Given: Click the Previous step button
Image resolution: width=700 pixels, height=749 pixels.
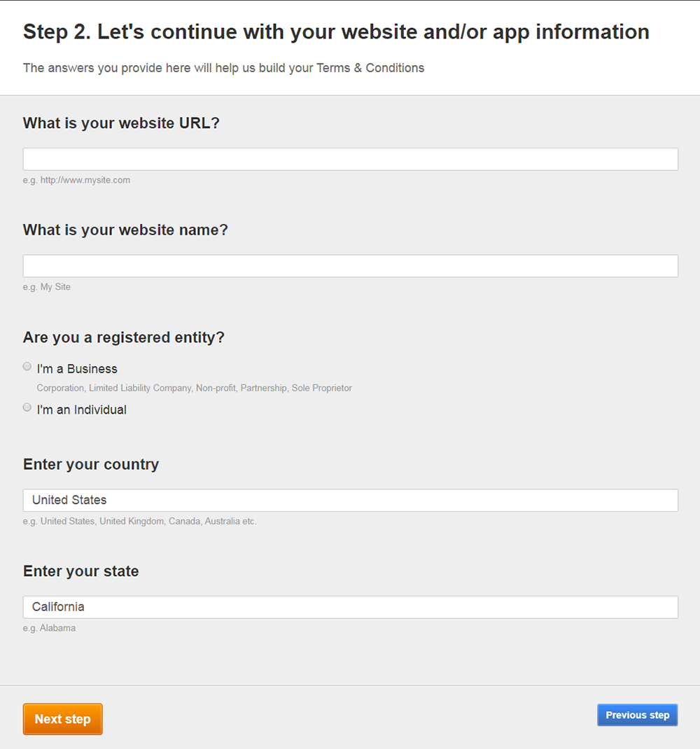Looking at the screenshot, I should pos(637,715).
